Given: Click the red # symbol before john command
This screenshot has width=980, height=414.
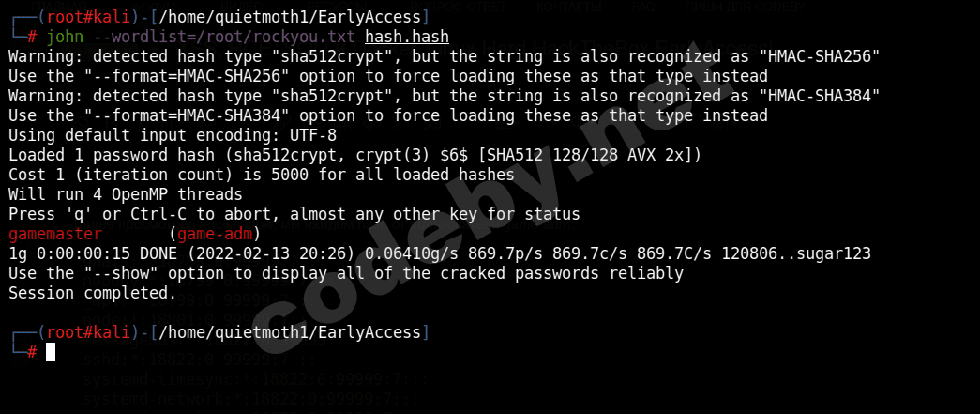Looking at the screenshot, I should click(32, 37).
